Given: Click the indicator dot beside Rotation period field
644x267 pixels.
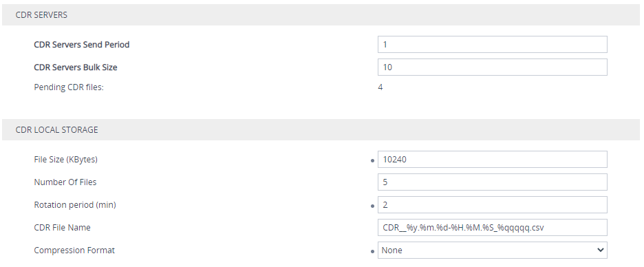Looking at the screenshot, I should [x=372, y=206].
